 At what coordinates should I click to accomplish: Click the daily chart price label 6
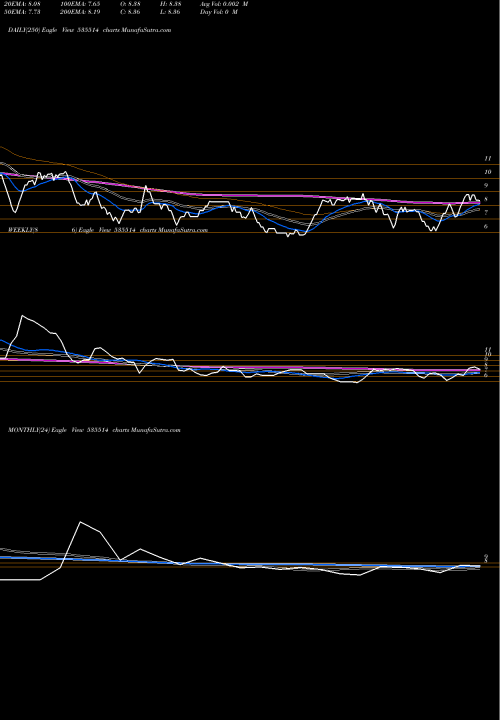tap(486, 226)
